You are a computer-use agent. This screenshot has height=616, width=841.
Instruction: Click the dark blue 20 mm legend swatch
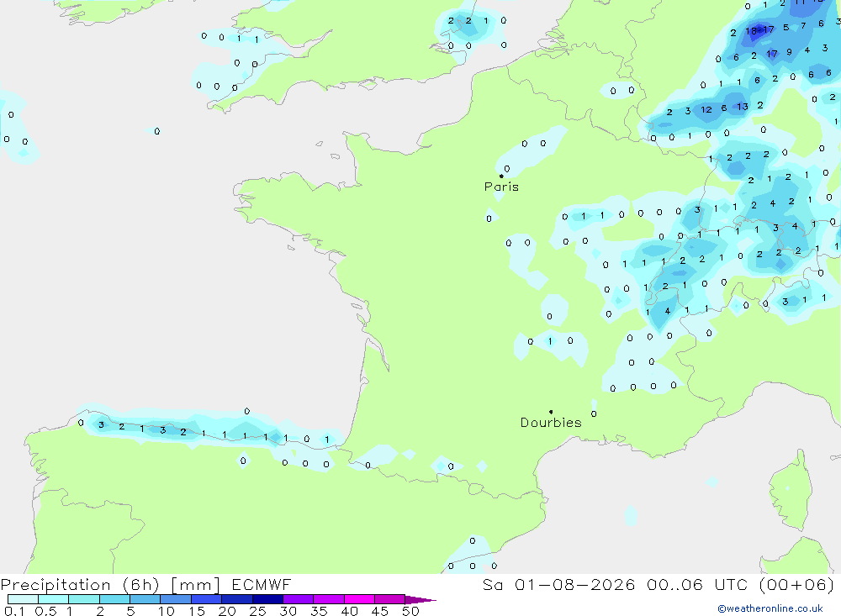coord(237,599)
